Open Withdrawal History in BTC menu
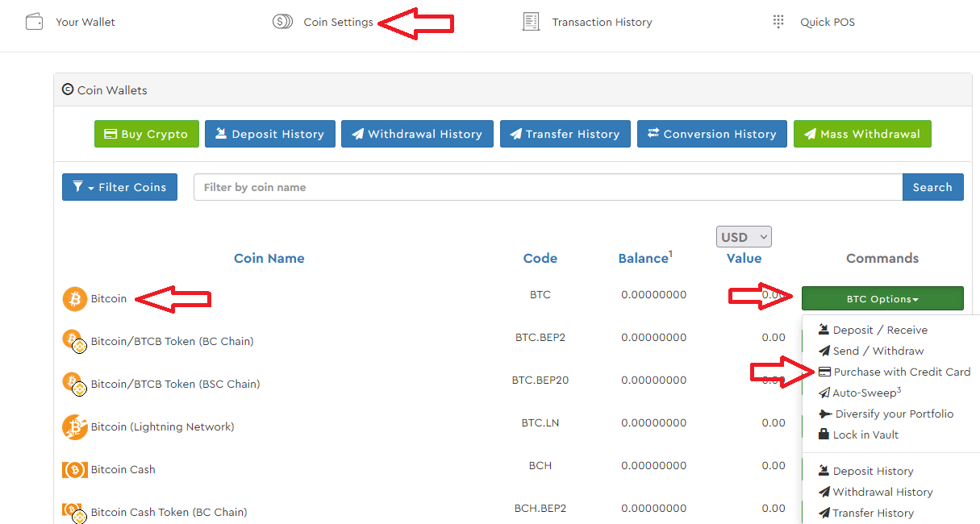This screenshot has width=980, height=524. tap(875, 492)
